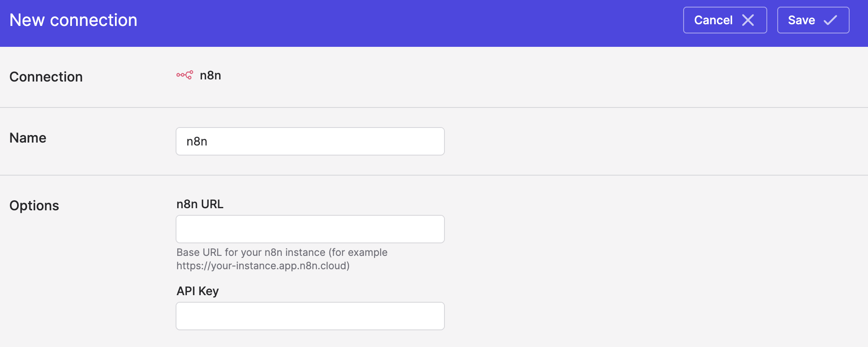
Task: Click the Options section label
Action: (x=34, y=206)
